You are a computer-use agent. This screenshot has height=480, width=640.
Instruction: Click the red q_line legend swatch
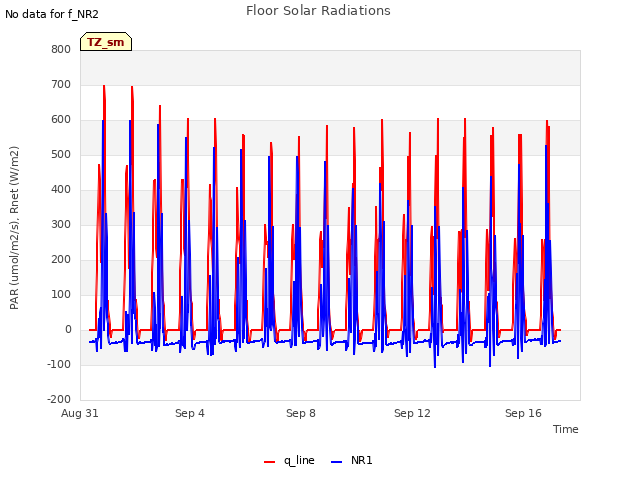pyautogui.click(x=269, y=462)
